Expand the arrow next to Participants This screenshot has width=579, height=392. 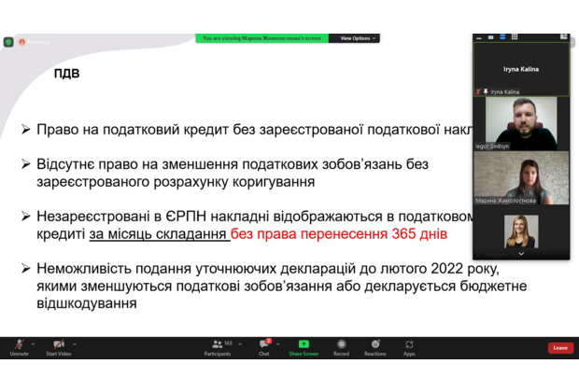[238, 343]
